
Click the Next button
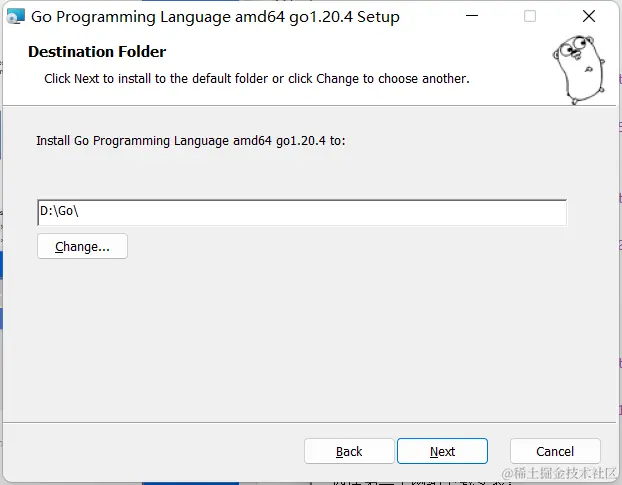(x=442, y=451)
